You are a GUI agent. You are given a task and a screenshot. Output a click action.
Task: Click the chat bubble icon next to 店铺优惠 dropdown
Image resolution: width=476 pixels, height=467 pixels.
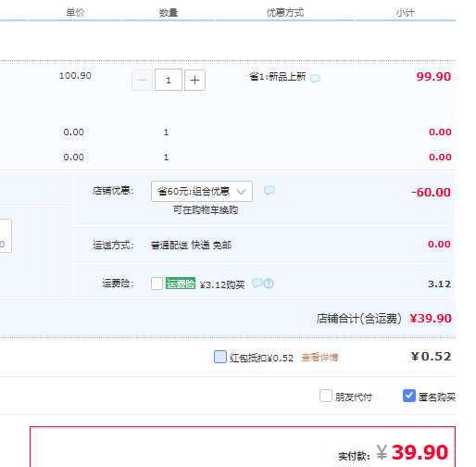[x=269, y=191]
